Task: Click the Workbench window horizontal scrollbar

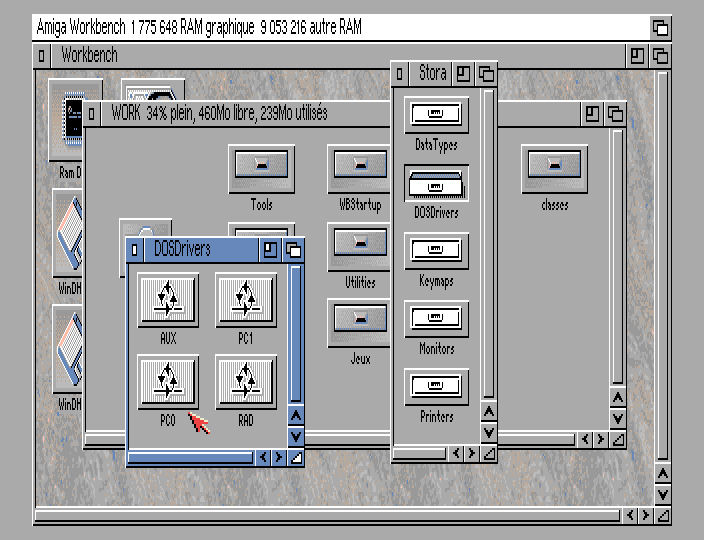Action: click(327, 515)
